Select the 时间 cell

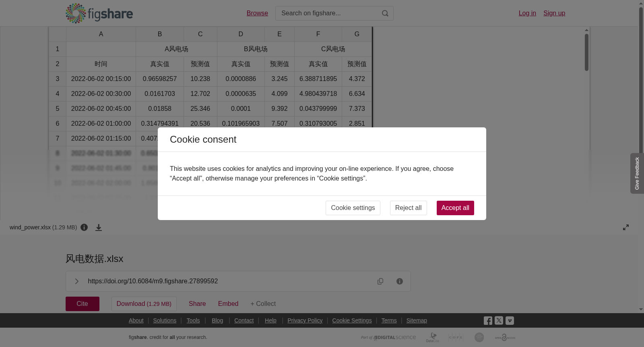[101, 64]
